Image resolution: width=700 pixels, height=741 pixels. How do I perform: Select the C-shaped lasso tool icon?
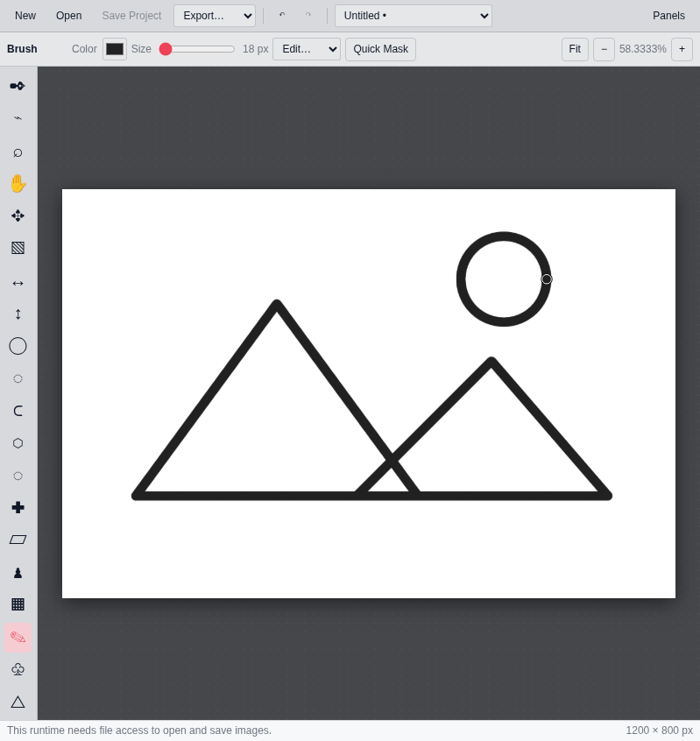18,411
